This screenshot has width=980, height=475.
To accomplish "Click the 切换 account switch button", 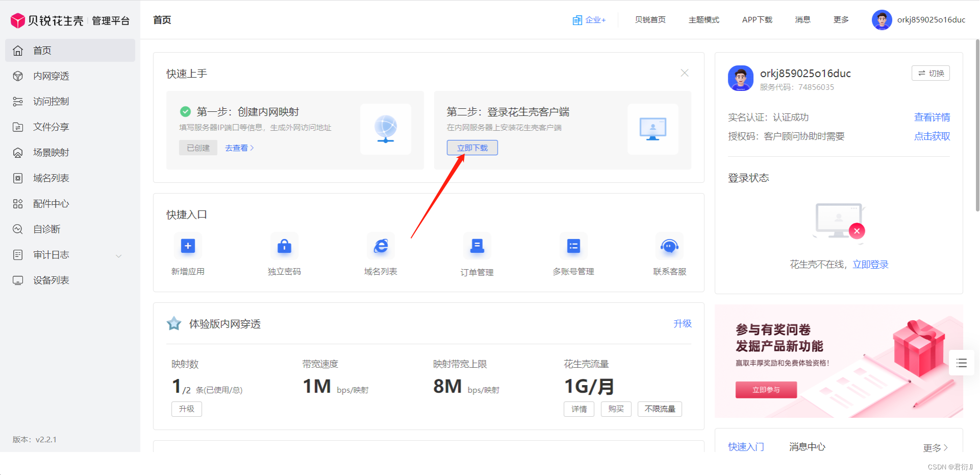I will [x=930, y=73].
